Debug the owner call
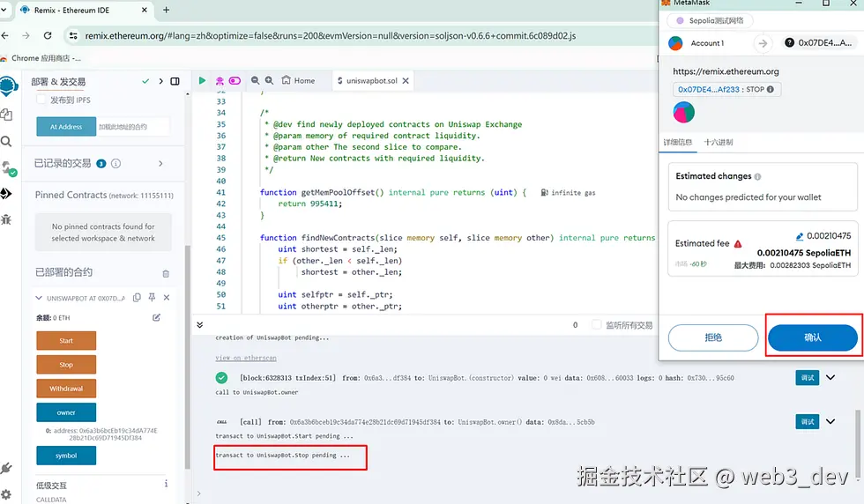This screenshot has width=864, height=504. [808, 422]
